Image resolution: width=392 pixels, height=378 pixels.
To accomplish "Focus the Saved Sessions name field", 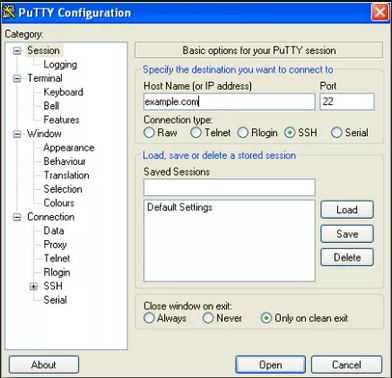I will point(229,187).
